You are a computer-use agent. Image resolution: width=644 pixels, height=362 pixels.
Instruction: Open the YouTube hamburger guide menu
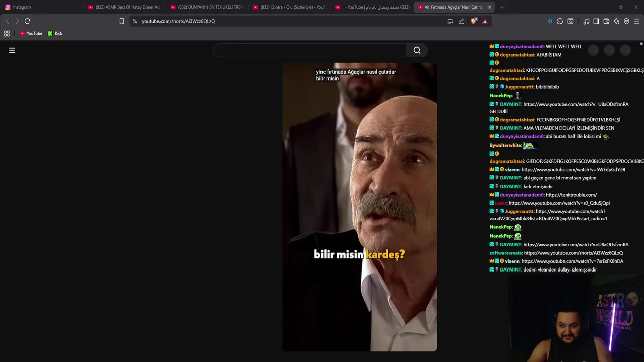12,50
